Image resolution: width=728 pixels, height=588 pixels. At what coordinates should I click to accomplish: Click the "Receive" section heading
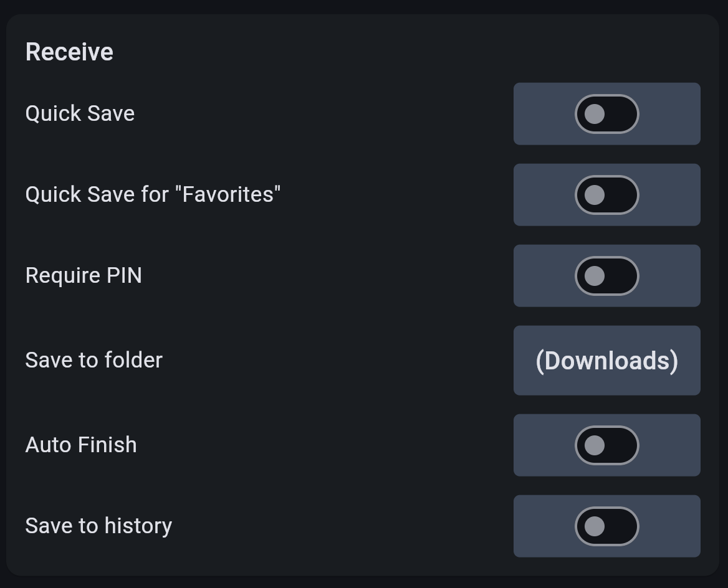click(69, 52)
